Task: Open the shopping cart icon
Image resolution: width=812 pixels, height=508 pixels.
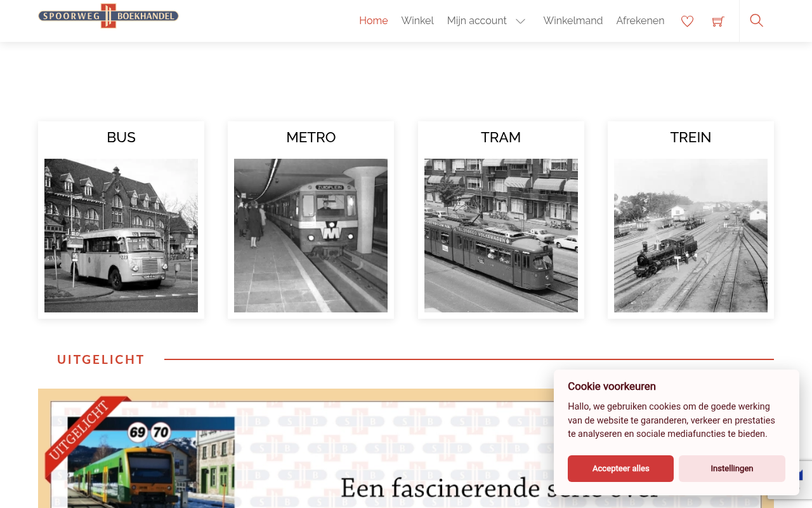Action: (x=718, y=22)
